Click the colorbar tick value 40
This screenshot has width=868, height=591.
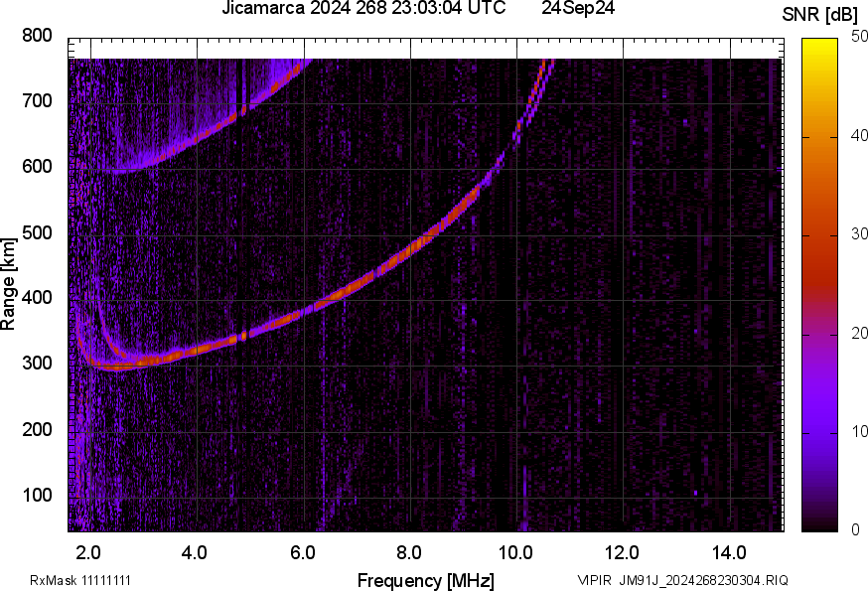click(859, 136)
